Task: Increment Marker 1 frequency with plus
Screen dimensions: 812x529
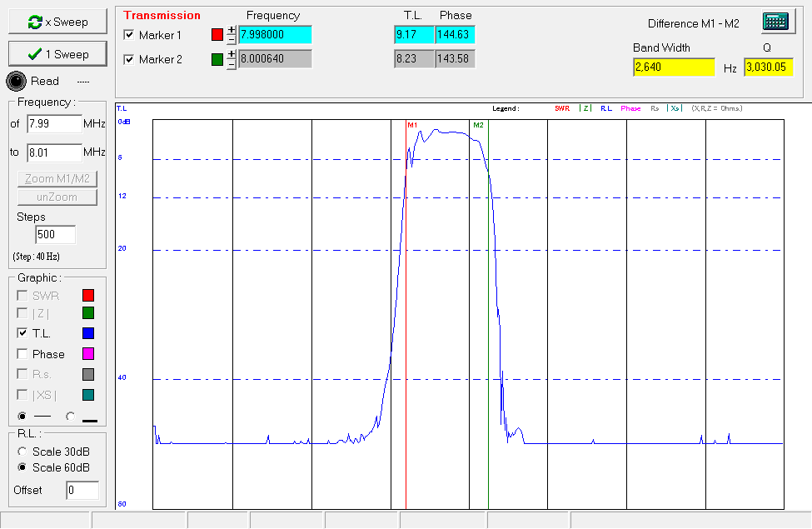Action: (x=232, y=30)
